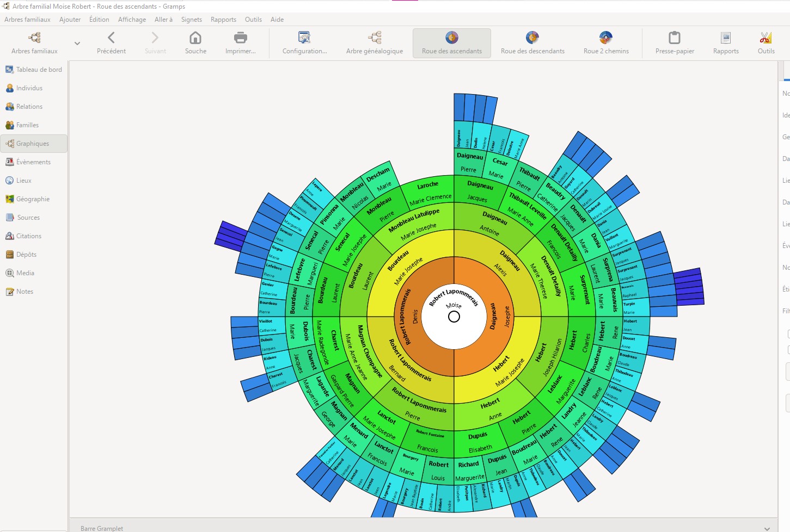Screen dimensions: 790x532
Task: Expand the recent family trees dropdown arrow
Action: pyautogui.click(x=77, y=44)
